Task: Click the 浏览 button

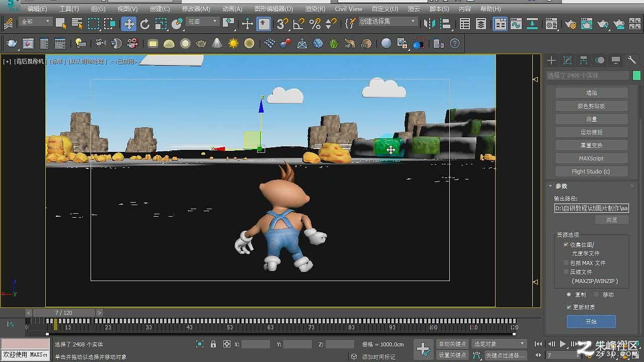Action: (611, 220)
